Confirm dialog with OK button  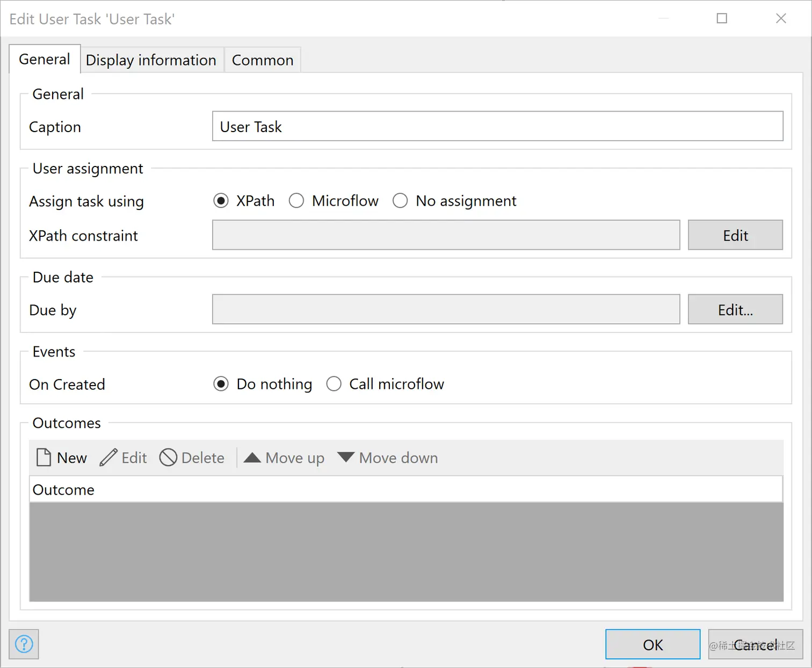click(x=653, y=644)
